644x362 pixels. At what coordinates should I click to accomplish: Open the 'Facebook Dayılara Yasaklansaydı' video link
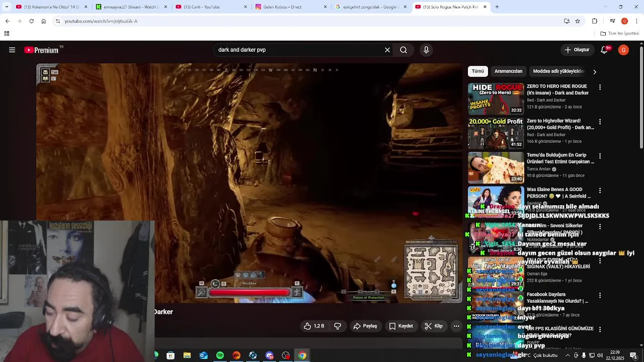coord(557,298)
